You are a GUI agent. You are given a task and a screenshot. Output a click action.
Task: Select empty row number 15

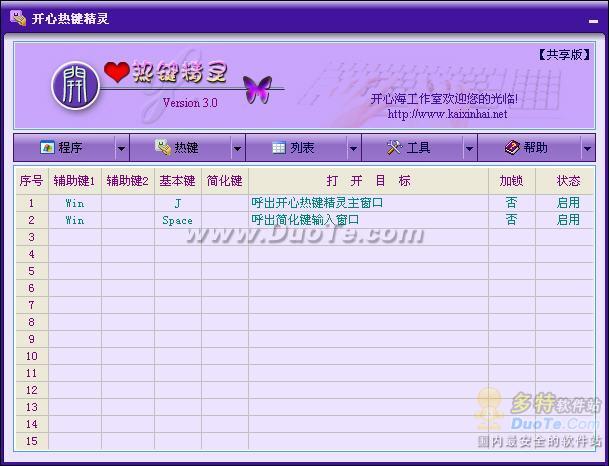click(x=31, y=441)
